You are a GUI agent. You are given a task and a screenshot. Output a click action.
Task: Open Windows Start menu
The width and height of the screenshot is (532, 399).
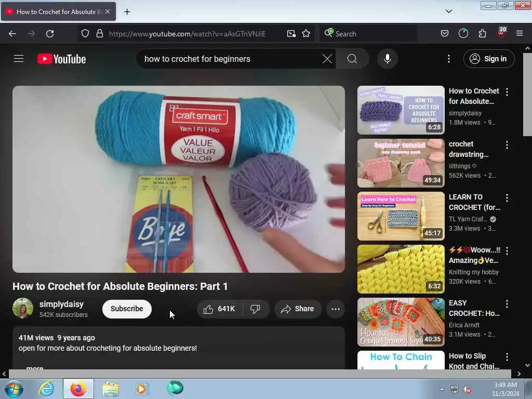click(x=14, y=389)
